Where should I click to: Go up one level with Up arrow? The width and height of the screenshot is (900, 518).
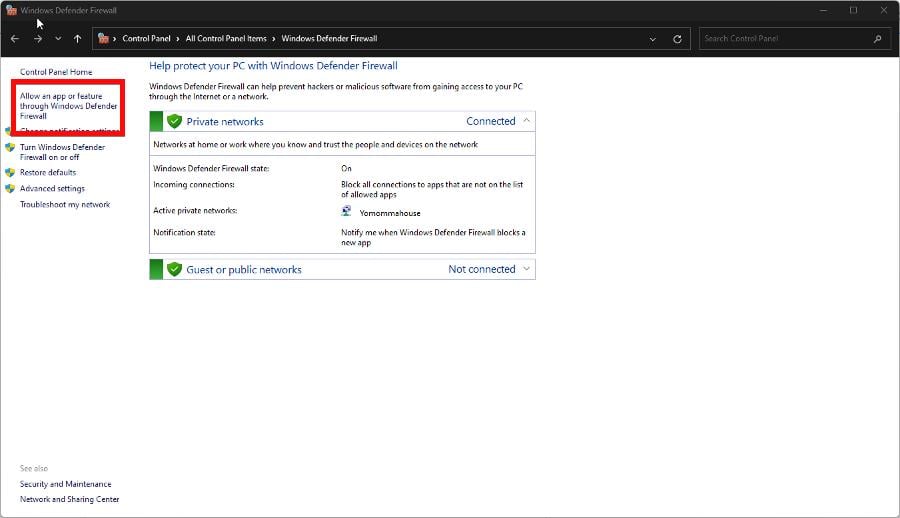tap(77, 38)
